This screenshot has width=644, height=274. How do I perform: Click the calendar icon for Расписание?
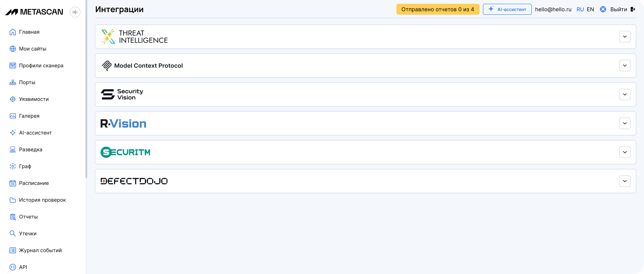point(13,183)
